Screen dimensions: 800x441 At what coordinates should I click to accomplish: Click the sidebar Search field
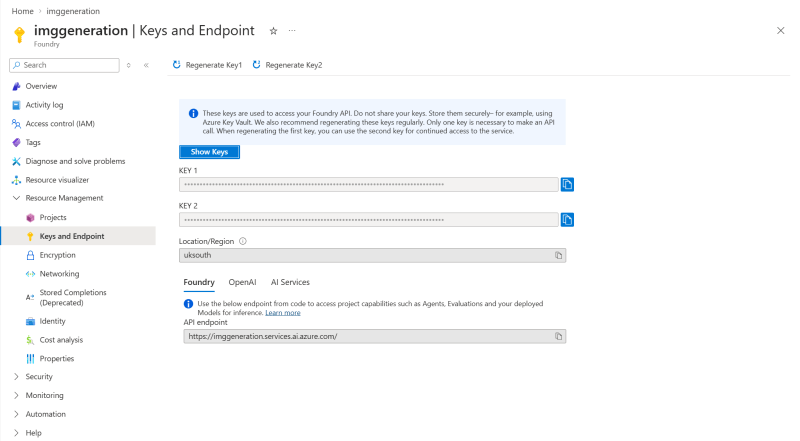[64, 65]
